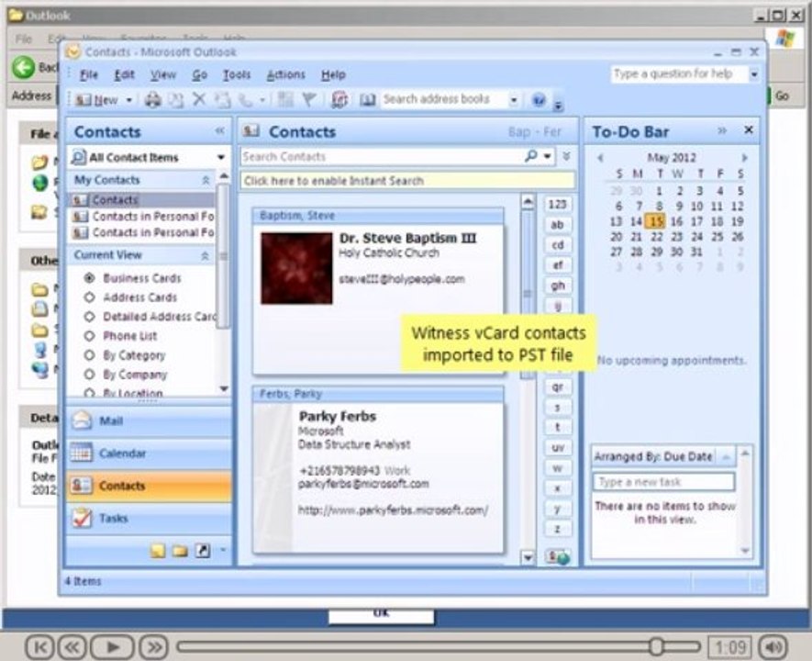Open the File menu

click(x=89, y=74)
